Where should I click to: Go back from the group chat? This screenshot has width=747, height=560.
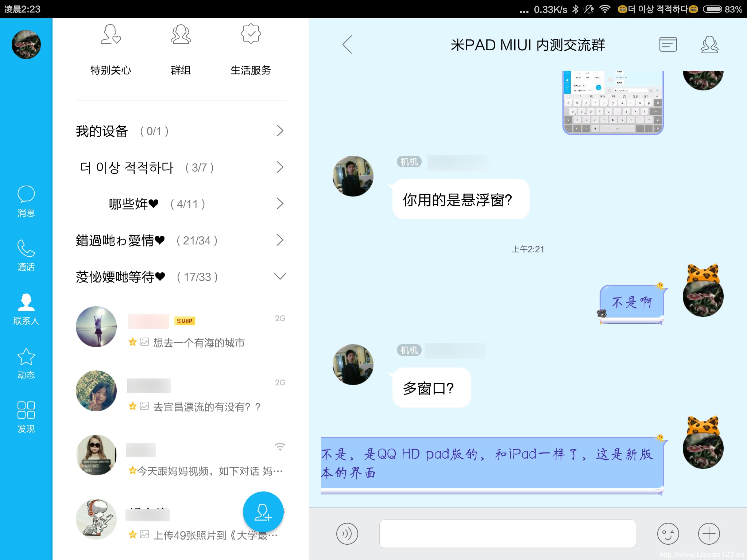coord(348,44)
